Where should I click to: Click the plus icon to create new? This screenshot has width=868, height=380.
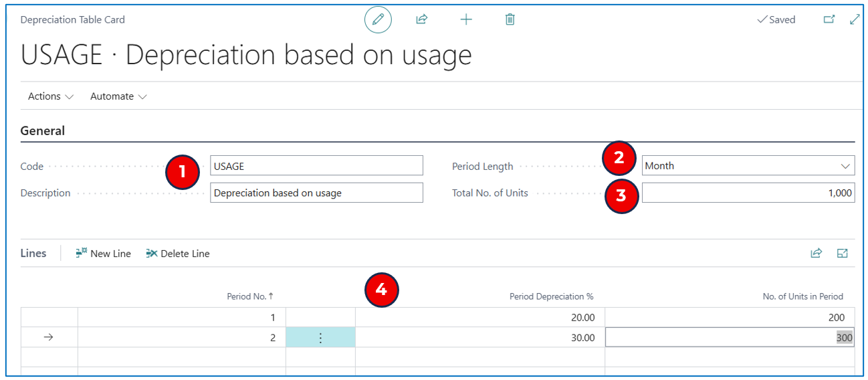466,20
